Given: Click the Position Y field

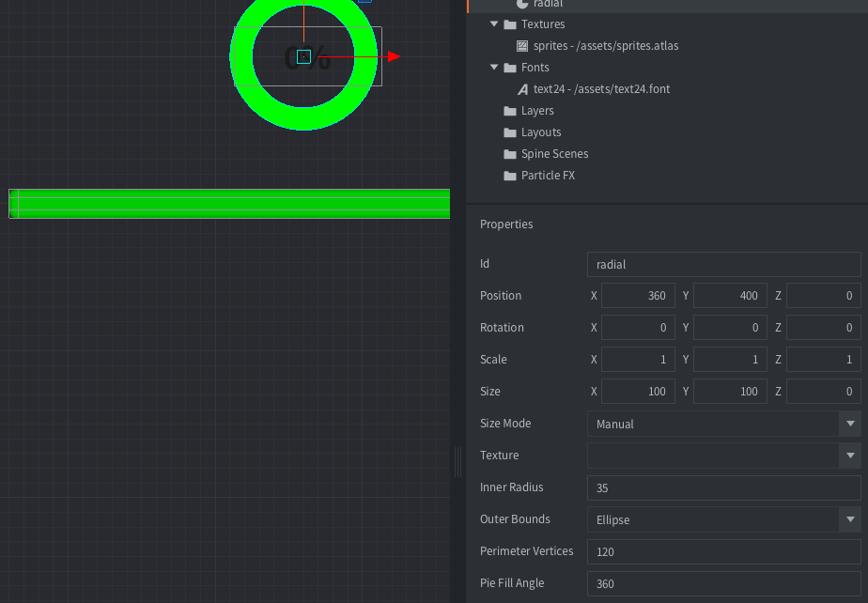Looking at the screenshot, I should 730,296.
